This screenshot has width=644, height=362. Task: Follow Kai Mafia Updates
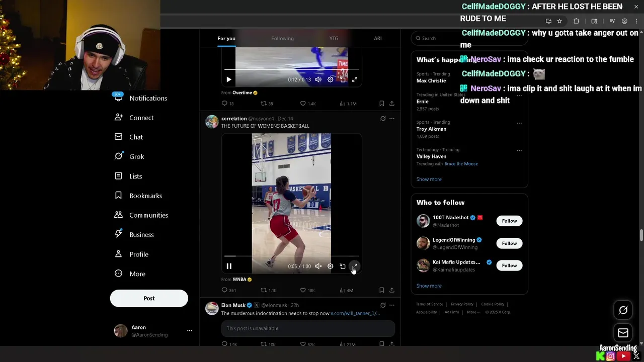coord(509,265)
